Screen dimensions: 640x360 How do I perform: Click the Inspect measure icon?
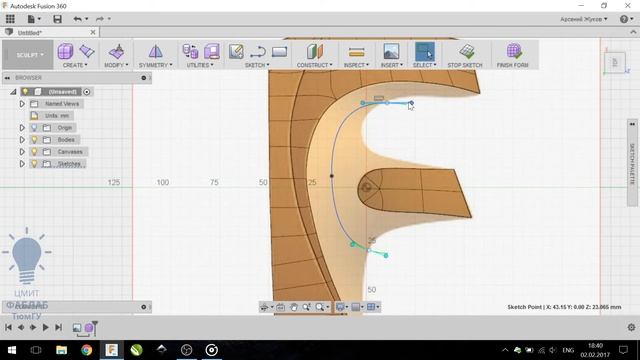(356, 52)
